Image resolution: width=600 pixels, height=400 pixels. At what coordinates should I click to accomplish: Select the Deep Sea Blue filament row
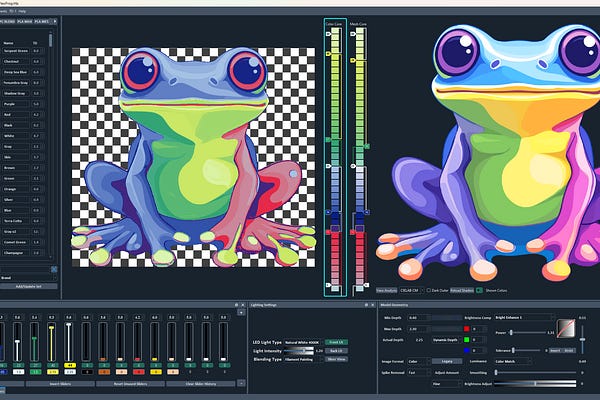pos(23,72)
